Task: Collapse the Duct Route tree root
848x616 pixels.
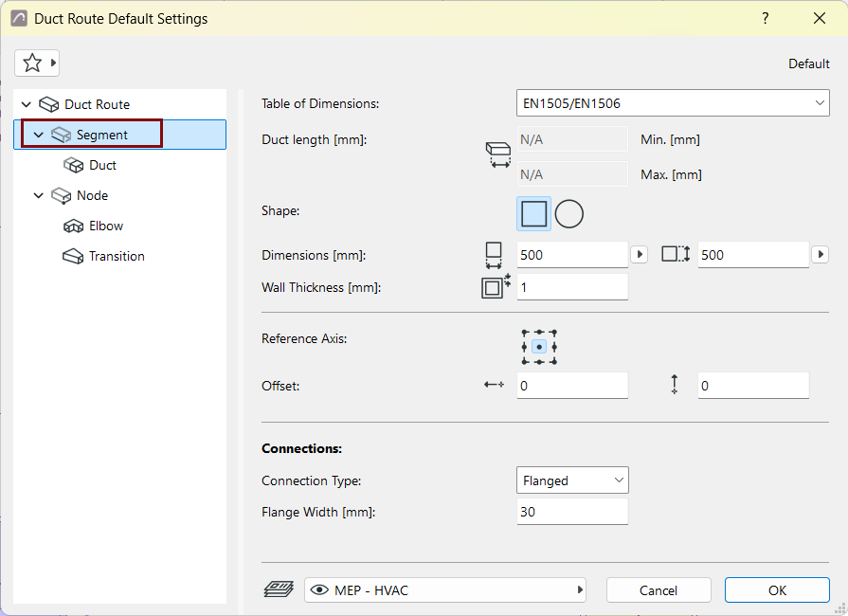Action: click(26, 104)
